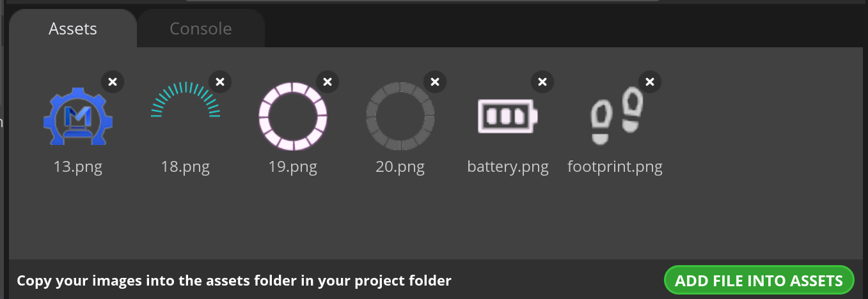Click ADD FILE INTO ASSETS button

(x=759, y=280)
